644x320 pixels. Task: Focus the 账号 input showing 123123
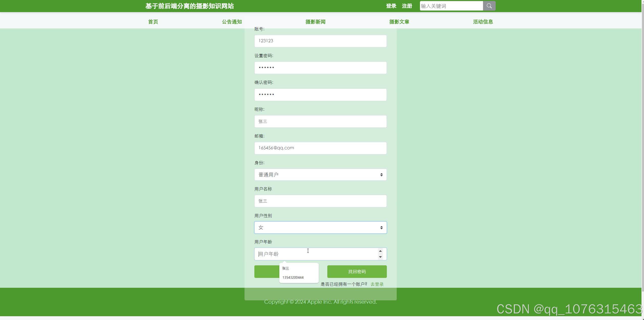(x=320, y=41)
